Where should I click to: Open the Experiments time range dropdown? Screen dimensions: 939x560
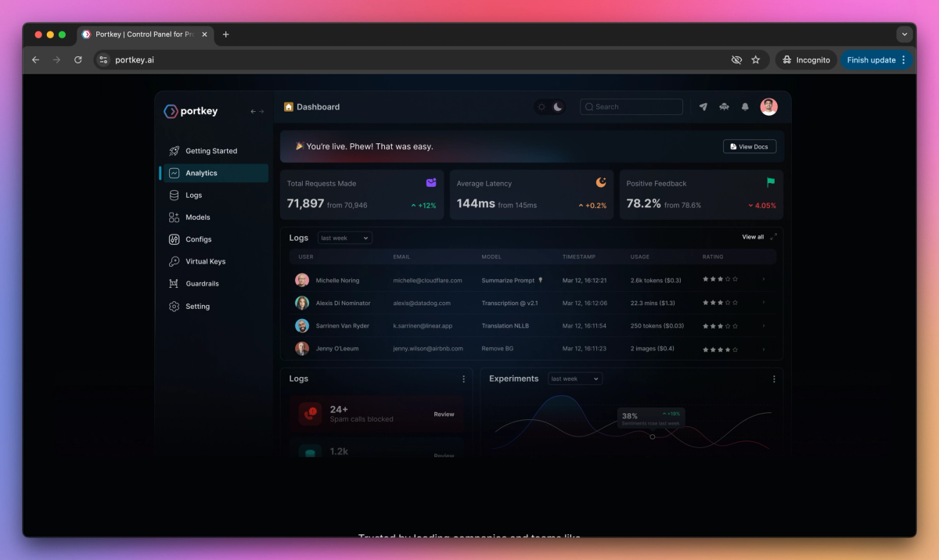[575, 379]
